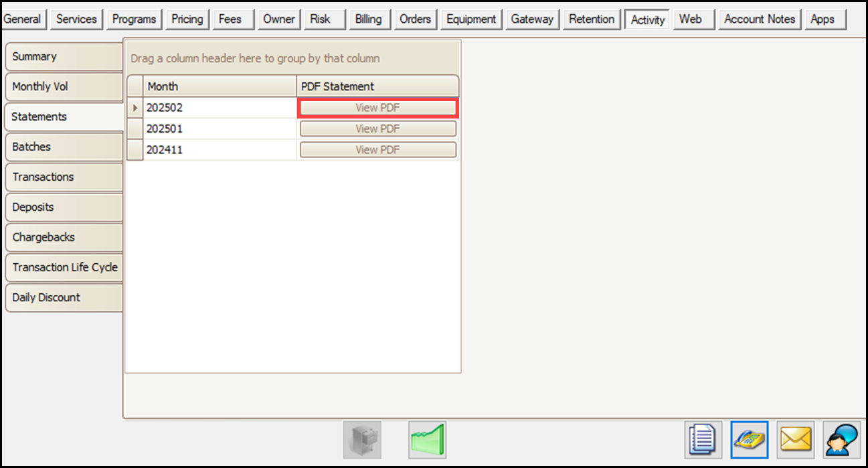Open the Fees tab
The width and height of the screenshot is (868, 468).
234,19
